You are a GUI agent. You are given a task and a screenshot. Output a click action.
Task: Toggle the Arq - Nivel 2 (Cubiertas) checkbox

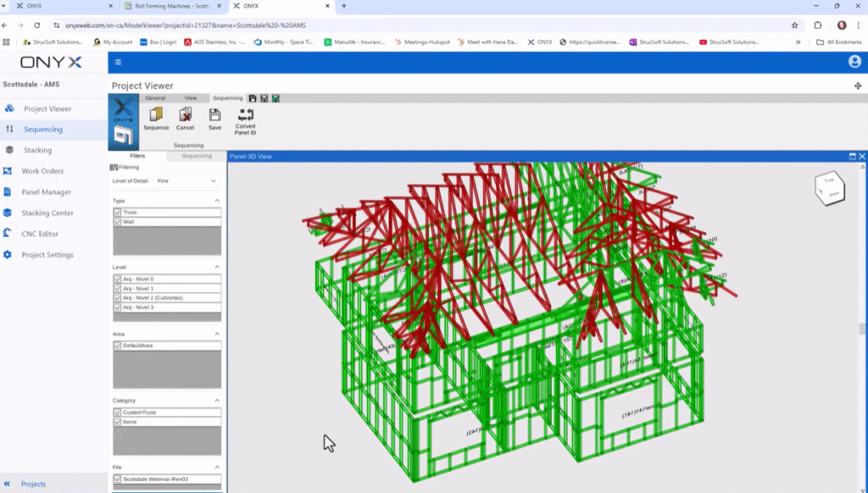click(x=118, y=297)
